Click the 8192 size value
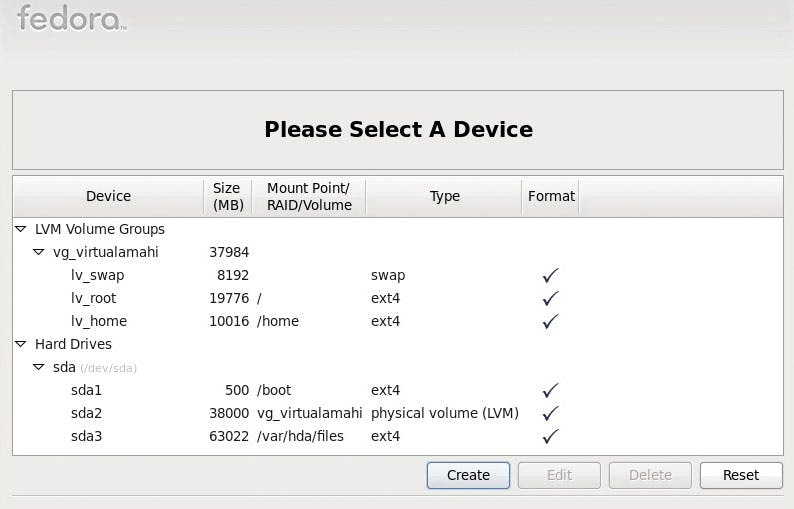This screenshot has height=509, width=794. click(233, 276)
